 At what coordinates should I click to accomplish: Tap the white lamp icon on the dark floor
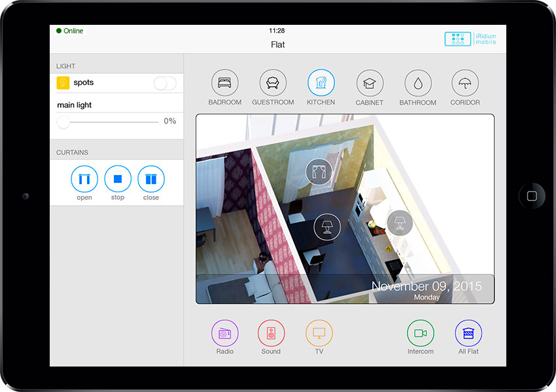coord(327,227)
